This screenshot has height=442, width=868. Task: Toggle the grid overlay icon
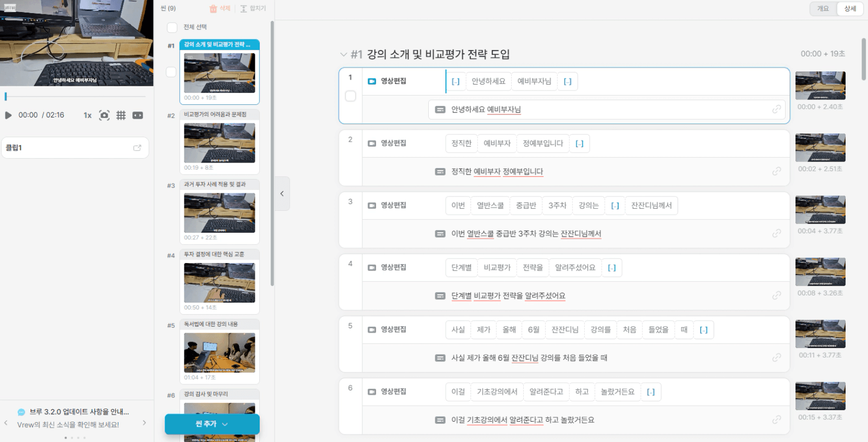(x=121, y=115)
